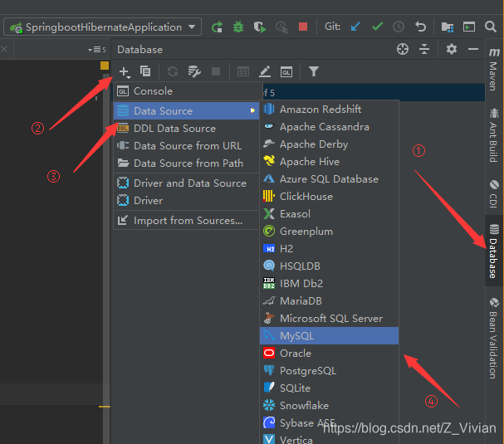
Task: Expand the Data Source submenu
Action: [x=187, y=111]
